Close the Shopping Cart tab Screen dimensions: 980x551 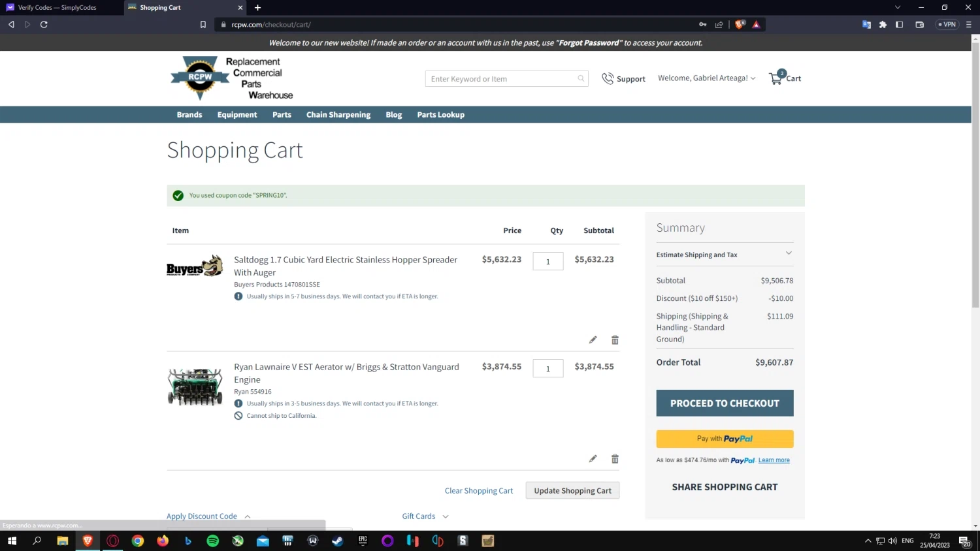click(x=240, y=7)
